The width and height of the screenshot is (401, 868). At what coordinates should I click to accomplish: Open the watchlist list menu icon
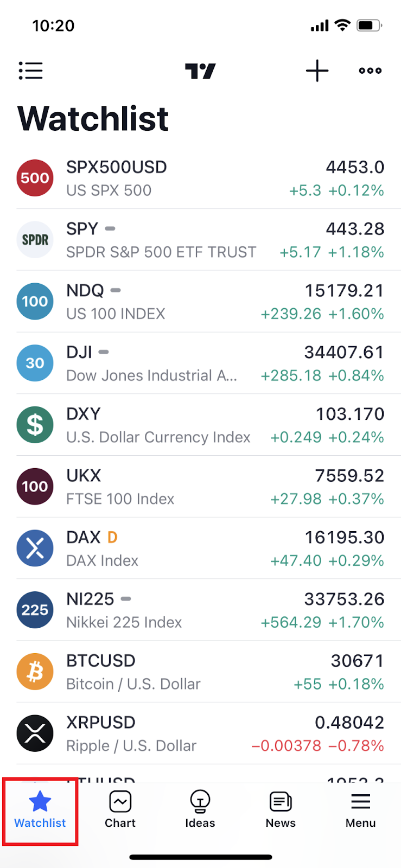30,71
